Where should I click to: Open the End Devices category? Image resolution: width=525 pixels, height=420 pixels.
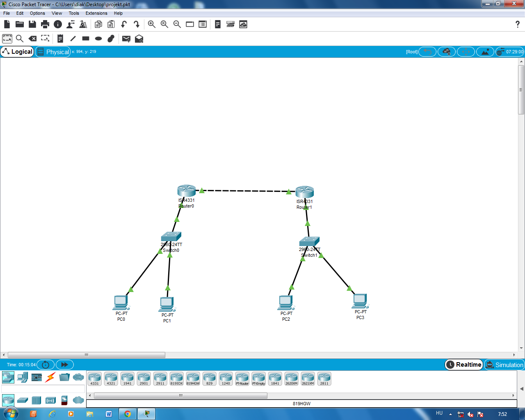22,377
